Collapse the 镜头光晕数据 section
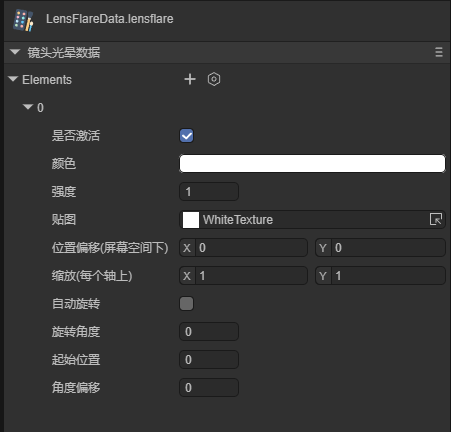Screen dimensions: 451x432 [x=15, y=52]
